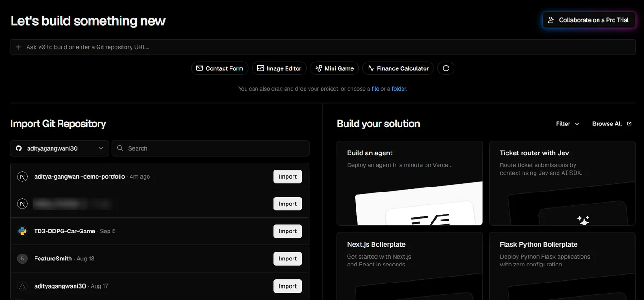
Task: Focus the repository Search field
Action: point(211,148)
